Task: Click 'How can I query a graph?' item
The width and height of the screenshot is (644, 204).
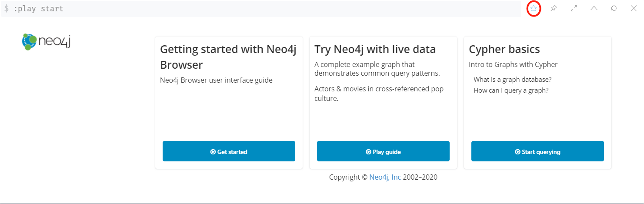Action: [511, 90]
